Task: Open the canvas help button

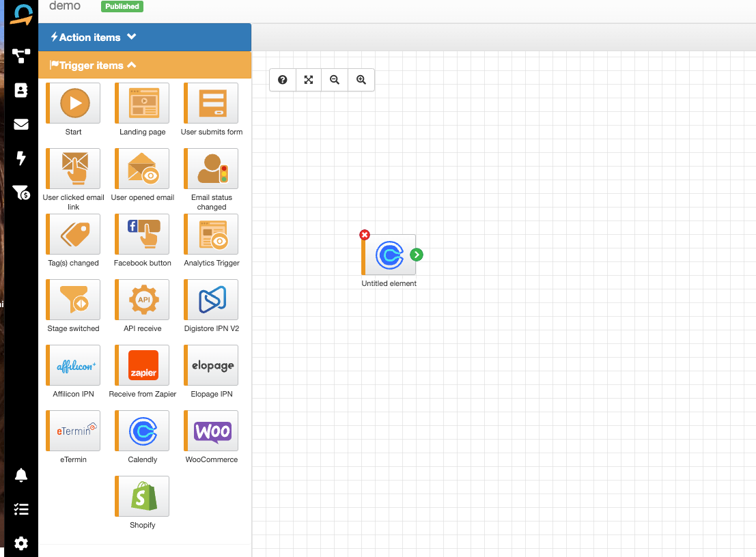Action: click(x=283, y=80)
